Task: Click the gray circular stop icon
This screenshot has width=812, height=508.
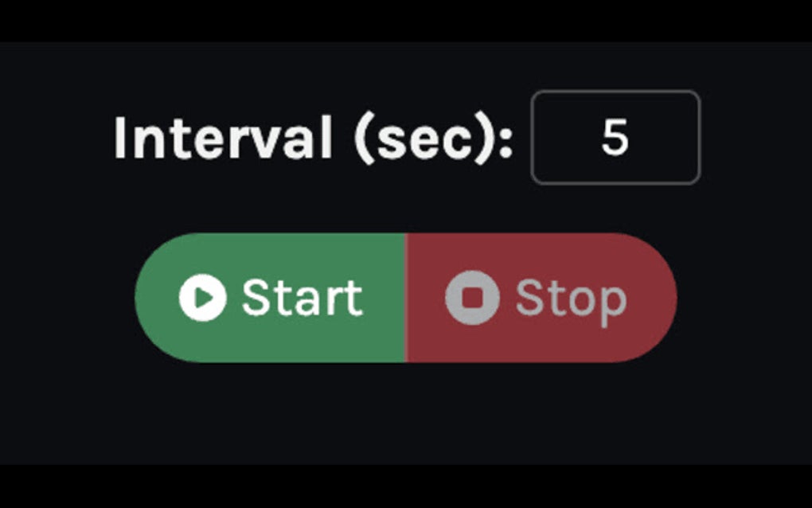Action: point(472,298)
